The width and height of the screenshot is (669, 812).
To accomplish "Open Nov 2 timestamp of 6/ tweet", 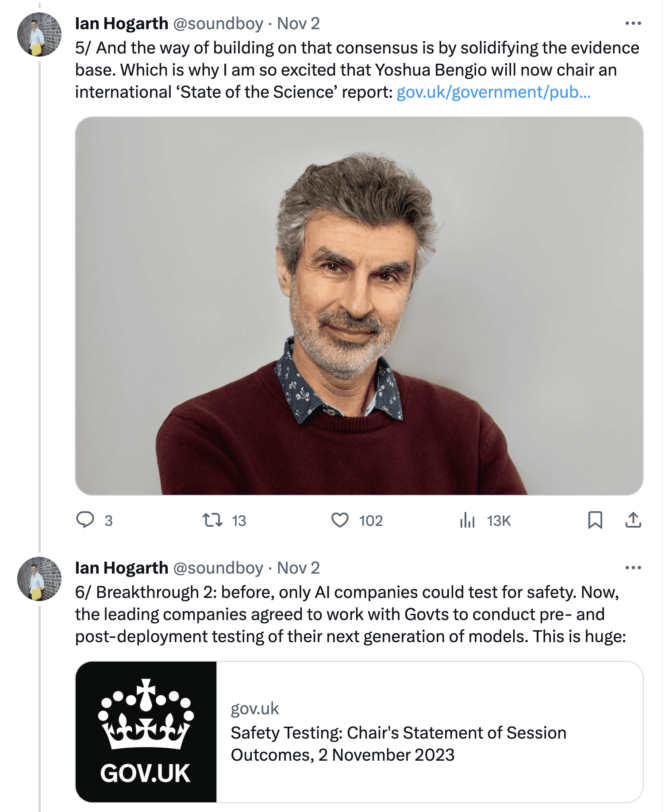I will (298, 568).
